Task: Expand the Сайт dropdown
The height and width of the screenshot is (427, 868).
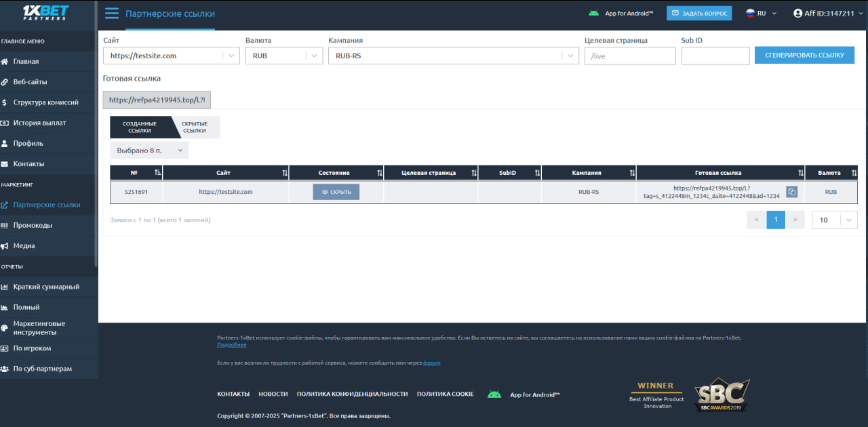Action: pyautogui.click(x=231, y=56)
